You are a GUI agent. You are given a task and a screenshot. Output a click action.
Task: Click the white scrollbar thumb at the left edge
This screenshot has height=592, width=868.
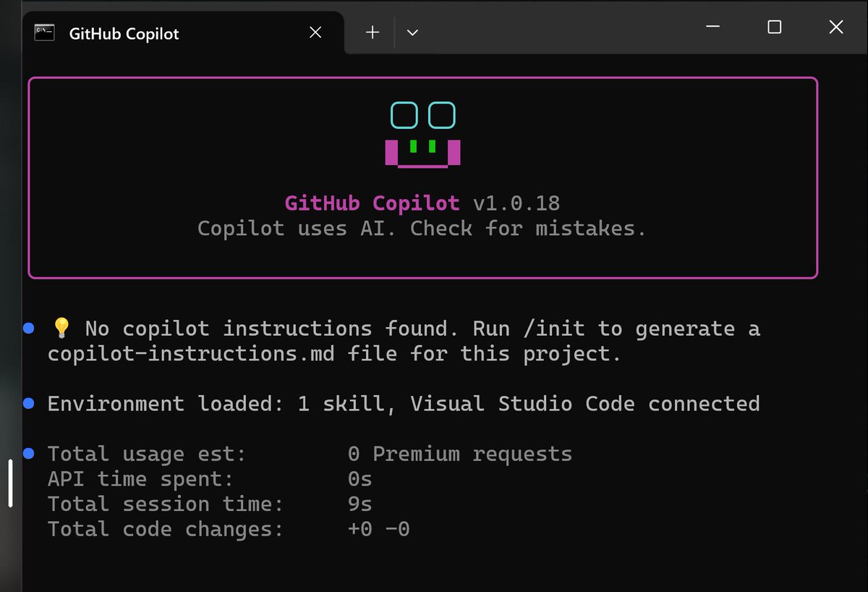tap(10, 483)
